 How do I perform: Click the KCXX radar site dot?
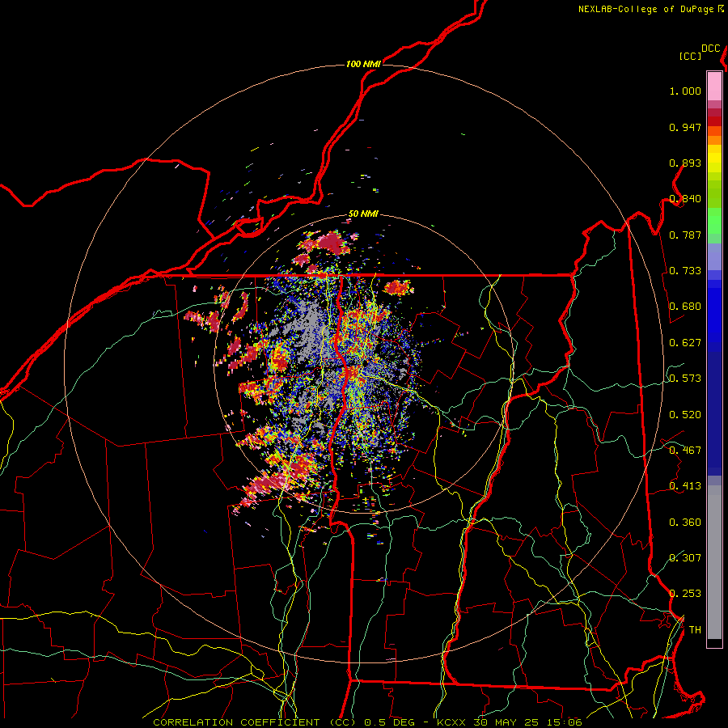[366, 362]
